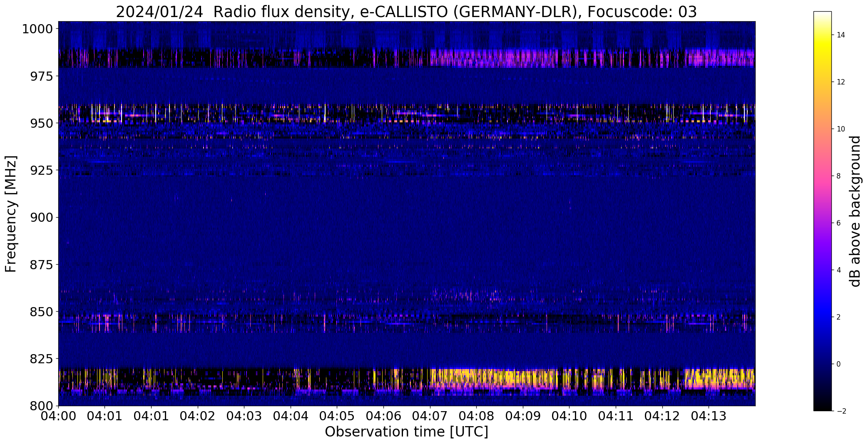Image resolution: width=868 pixels, height=444 pixels.
Task: Click the 04:11 time tick label
Action: [616, 416]
